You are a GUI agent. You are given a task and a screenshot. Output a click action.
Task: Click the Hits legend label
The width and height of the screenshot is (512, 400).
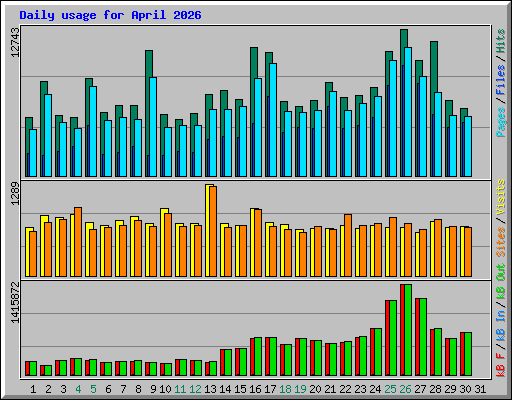(x=501, y=41)
